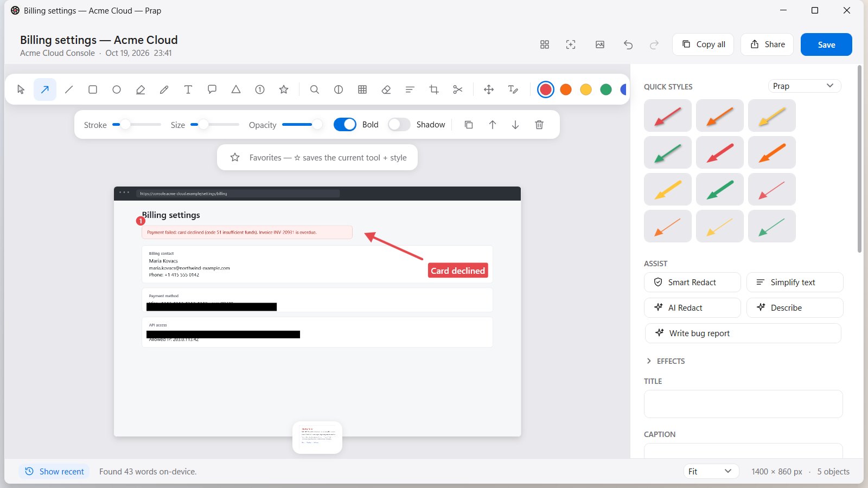This screenshot has width=868, height=488.
Task: Click the undo icon in header
Action: click(628, 44)
